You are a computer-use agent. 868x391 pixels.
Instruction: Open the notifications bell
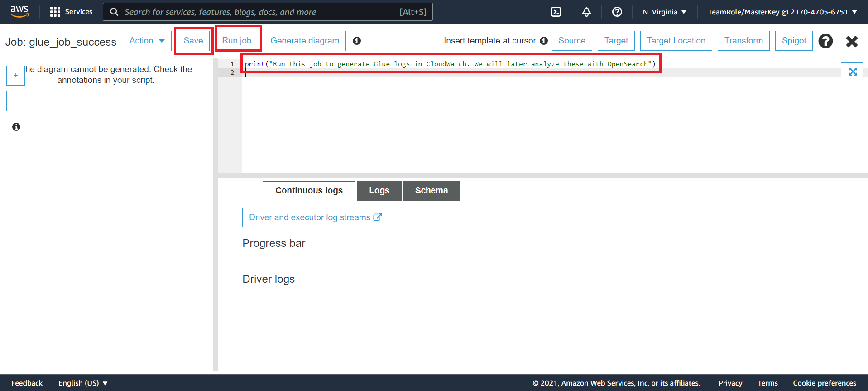point(586,12)
